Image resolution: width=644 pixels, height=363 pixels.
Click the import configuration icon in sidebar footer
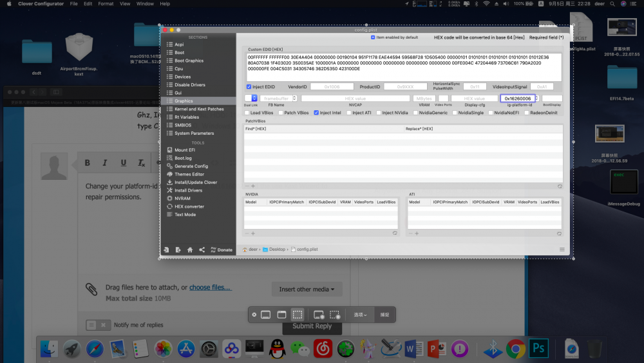(166, 250)
